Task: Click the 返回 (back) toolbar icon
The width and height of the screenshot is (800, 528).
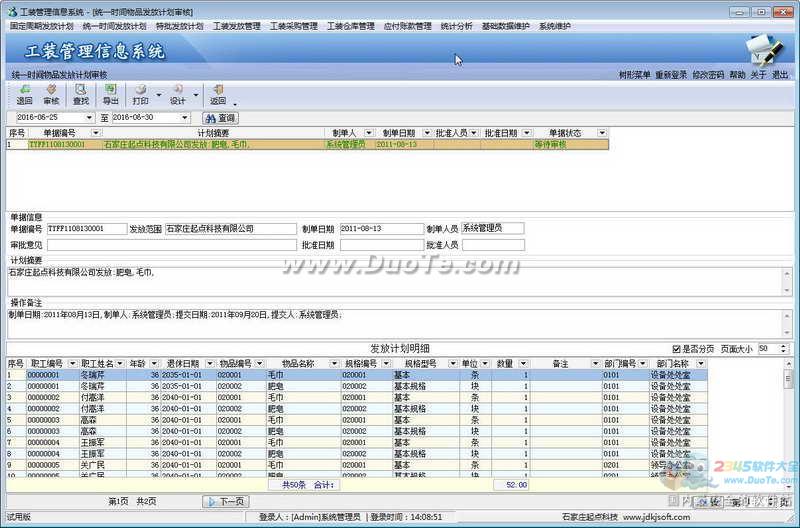Action: (x=218, y=94)
